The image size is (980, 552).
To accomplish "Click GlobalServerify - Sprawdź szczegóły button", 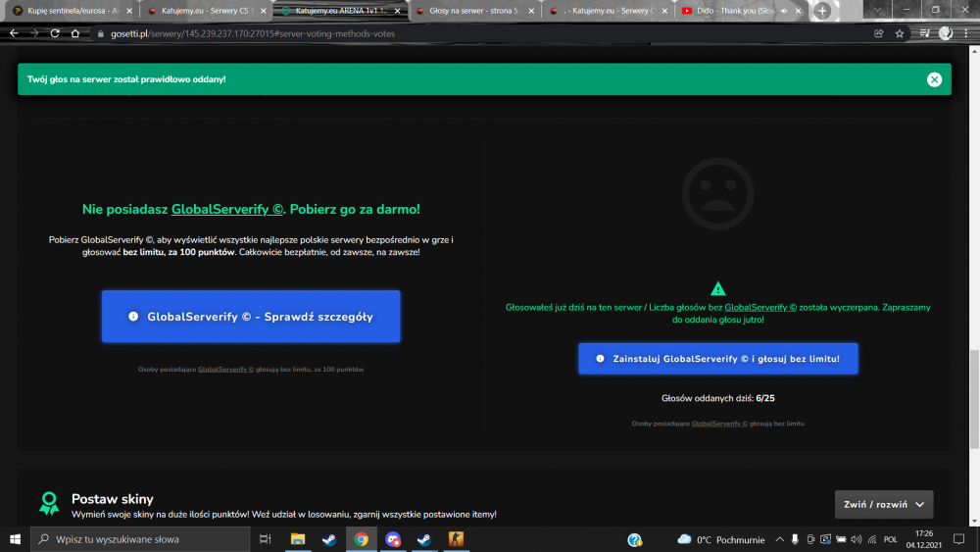I will pyautogui.click(x=251, y=317).
